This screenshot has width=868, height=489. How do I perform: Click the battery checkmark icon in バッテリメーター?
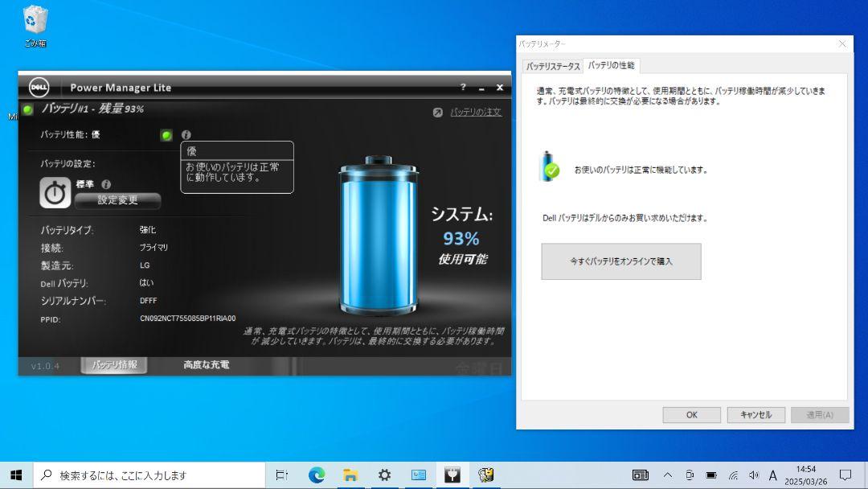point(549,166)
